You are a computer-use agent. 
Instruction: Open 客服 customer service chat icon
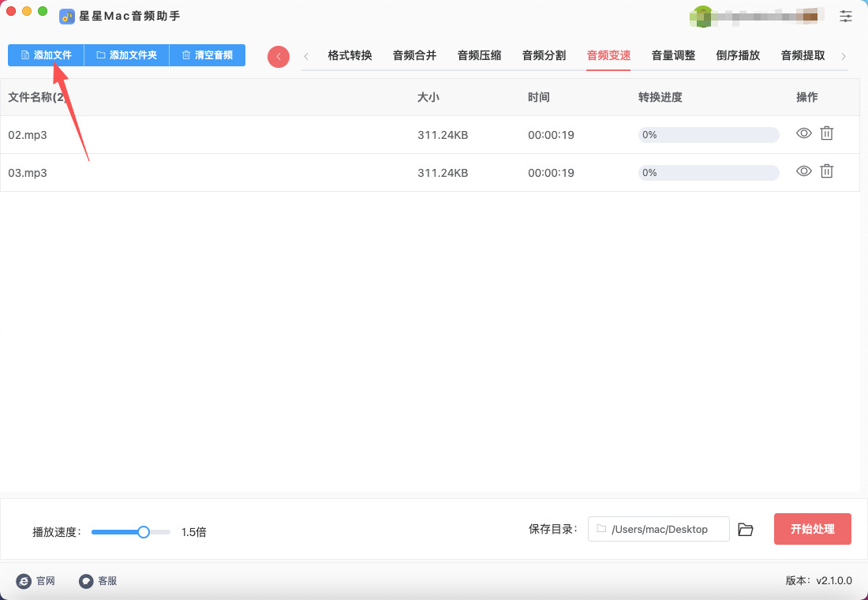86,581
